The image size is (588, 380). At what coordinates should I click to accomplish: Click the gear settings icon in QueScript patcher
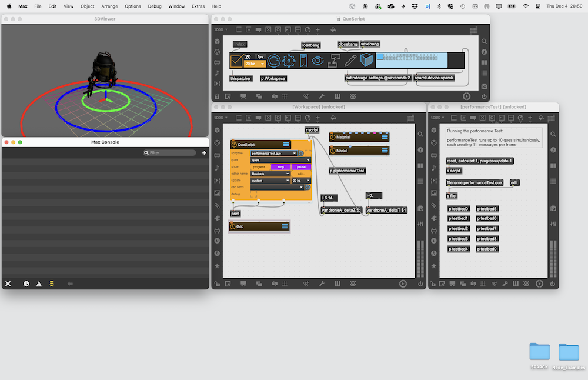coord(289,61)
